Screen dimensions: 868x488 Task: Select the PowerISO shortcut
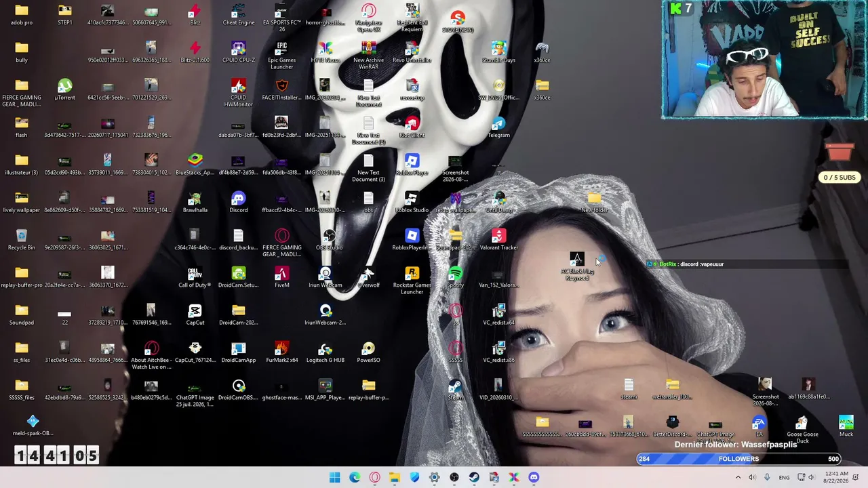pos(368,352)
